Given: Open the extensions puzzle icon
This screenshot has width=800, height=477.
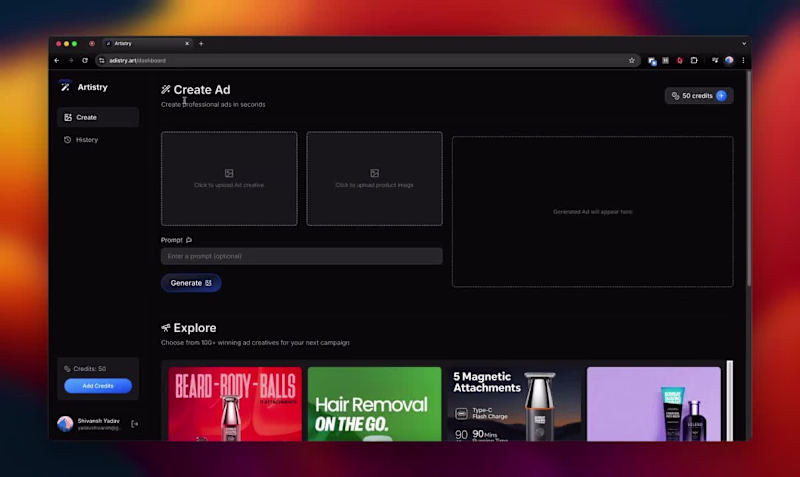Looking at the screenshot, I should coord(694,61).
